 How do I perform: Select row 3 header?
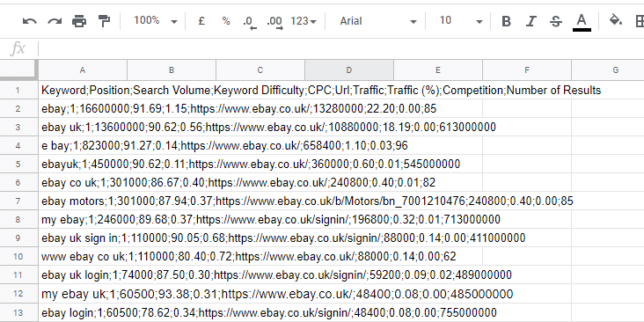coord(18,127)
